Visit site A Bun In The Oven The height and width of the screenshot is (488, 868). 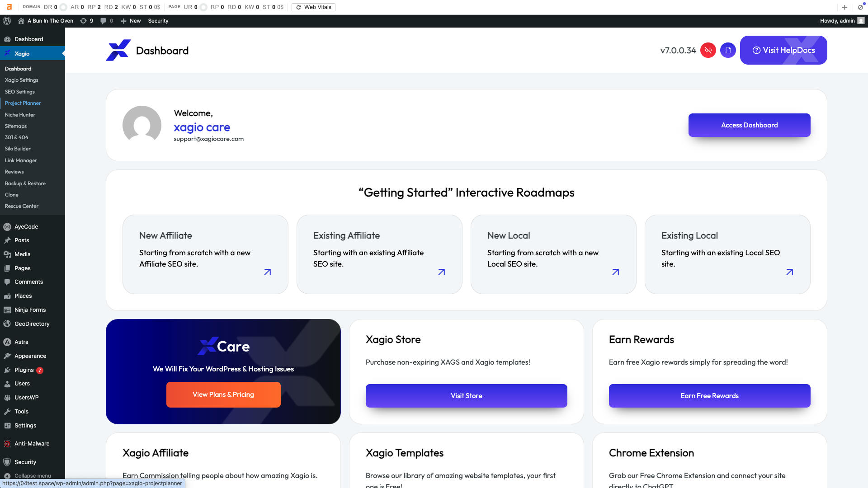(x=45, y=21)
